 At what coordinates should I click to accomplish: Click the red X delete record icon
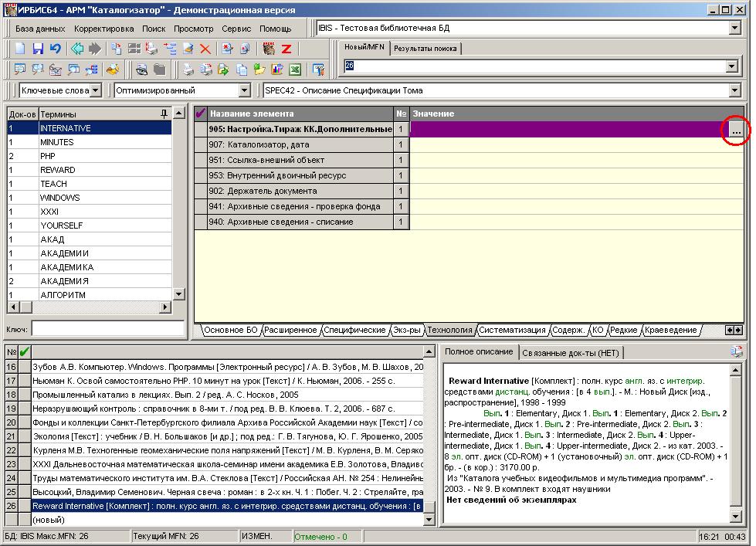pos(205,49)
